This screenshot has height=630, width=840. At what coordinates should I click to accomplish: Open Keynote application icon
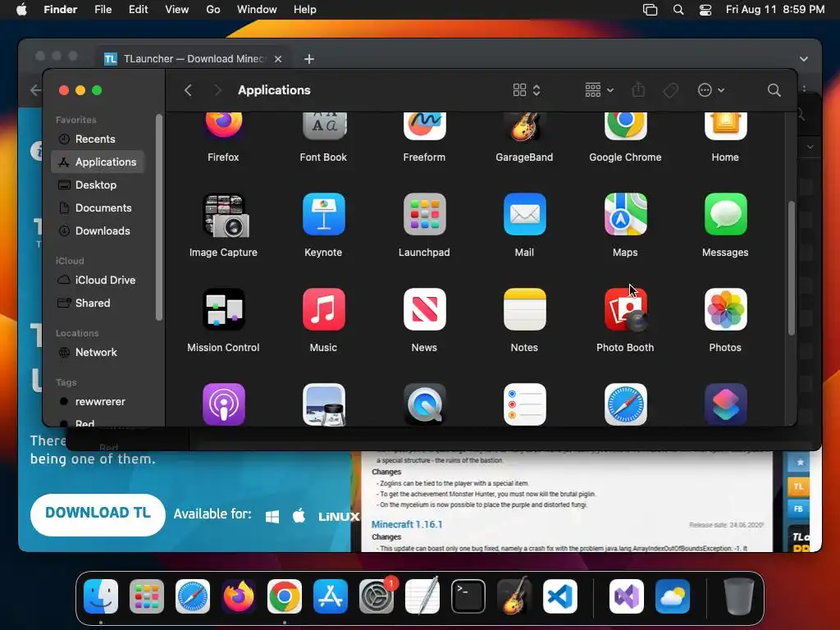(323, 214)
